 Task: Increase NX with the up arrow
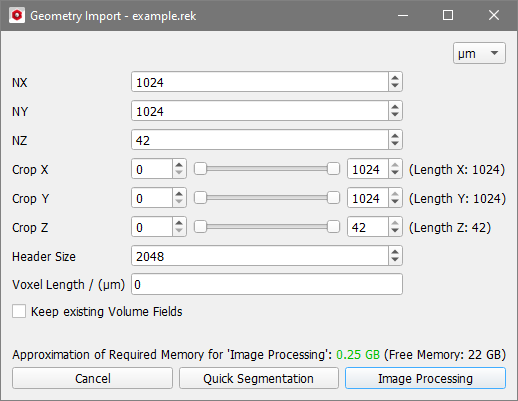[395, 78]
